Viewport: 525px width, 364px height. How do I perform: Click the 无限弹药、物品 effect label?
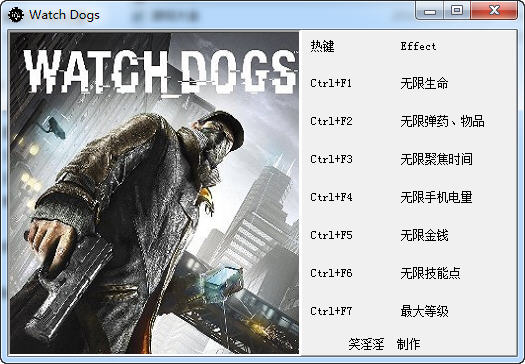442,121
